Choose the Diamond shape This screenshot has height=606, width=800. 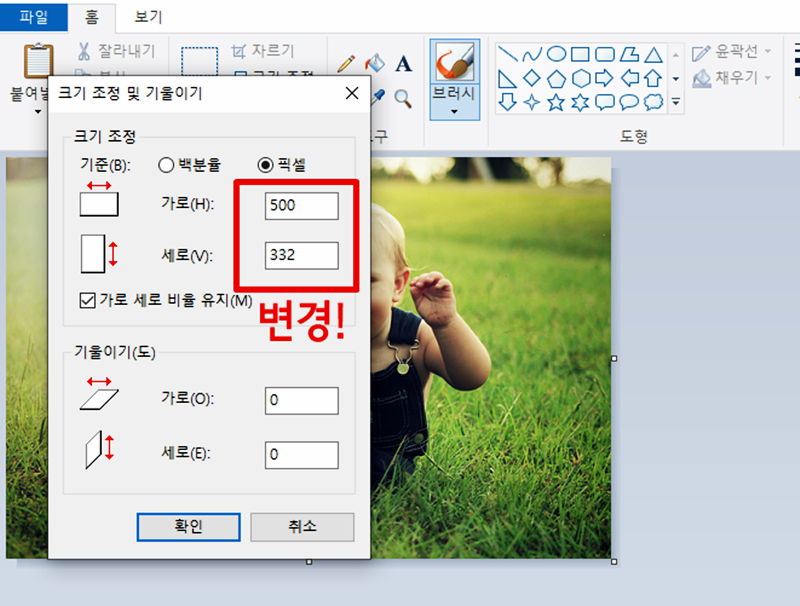click(532, 78)
